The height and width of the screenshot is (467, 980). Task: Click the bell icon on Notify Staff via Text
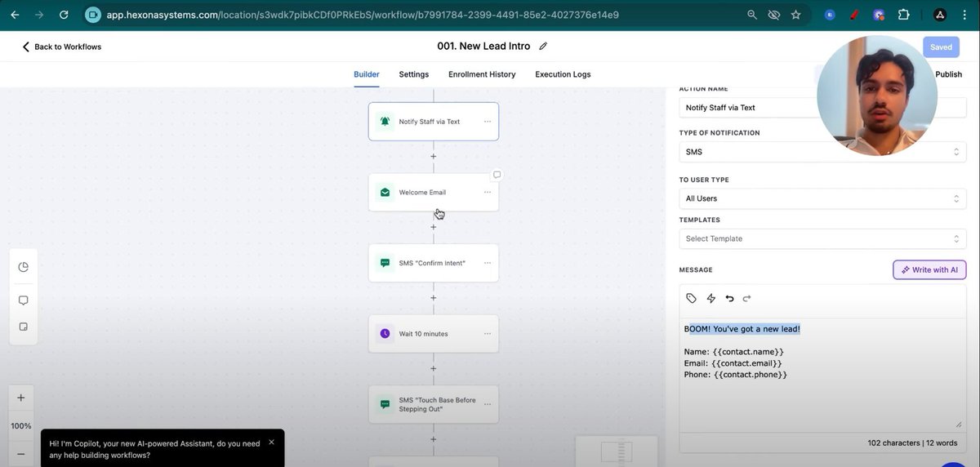tap(385, 122)
